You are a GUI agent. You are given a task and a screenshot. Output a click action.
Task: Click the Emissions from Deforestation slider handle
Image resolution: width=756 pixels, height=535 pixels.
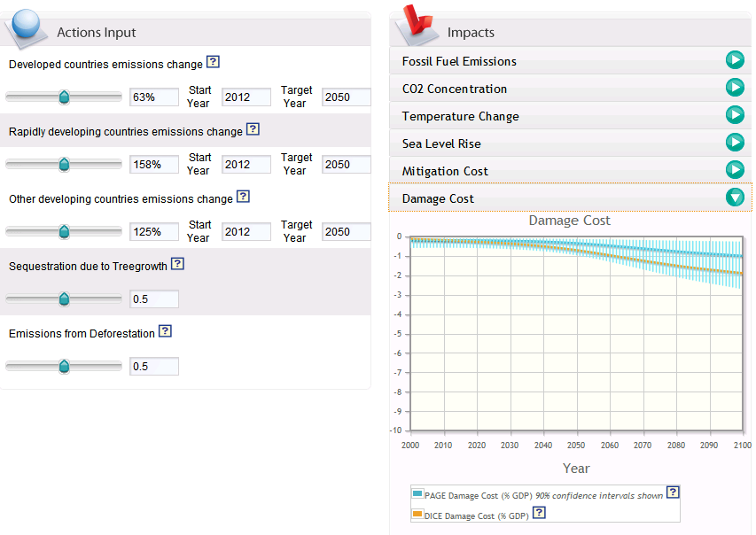(64, 367)
